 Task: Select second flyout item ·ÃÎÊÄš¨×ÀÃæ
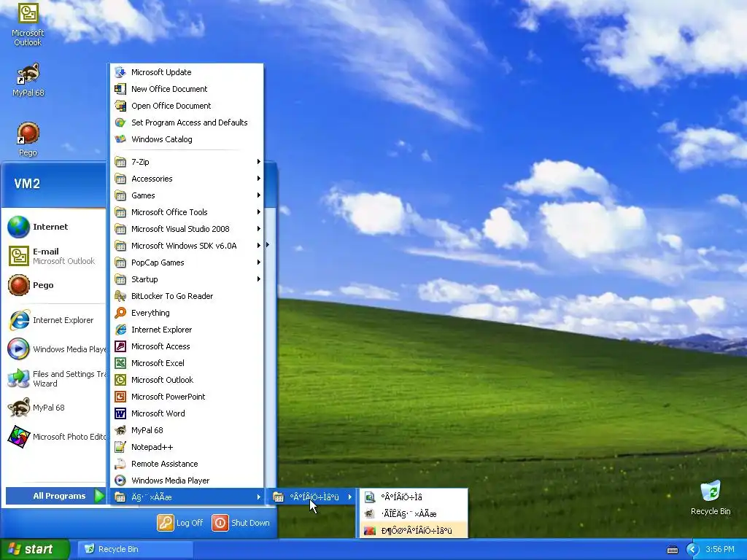coord(413,514)
